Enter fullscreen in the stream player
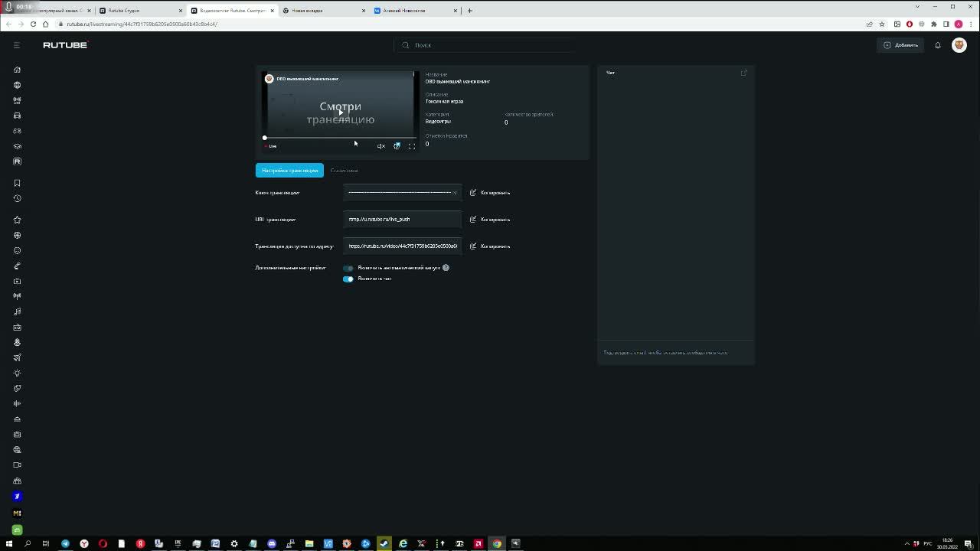 (x=412, y=146)
